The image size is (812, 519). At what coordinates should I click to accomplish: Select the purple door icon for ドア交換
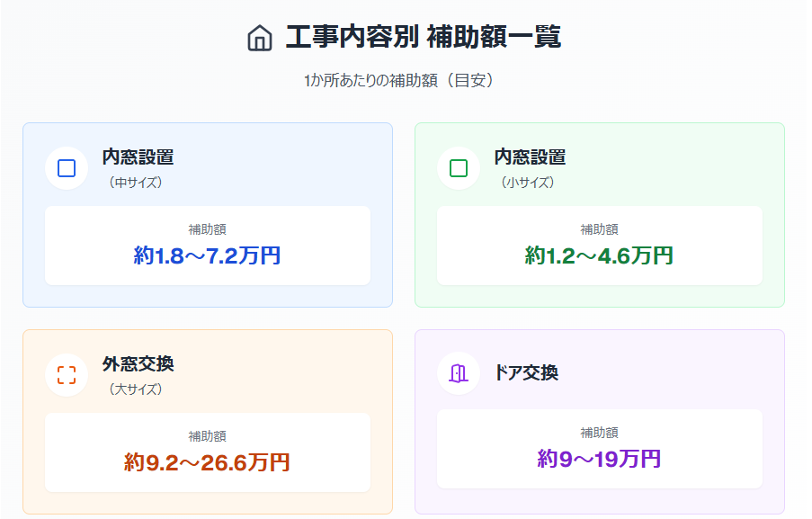click(x=459, y=373)
